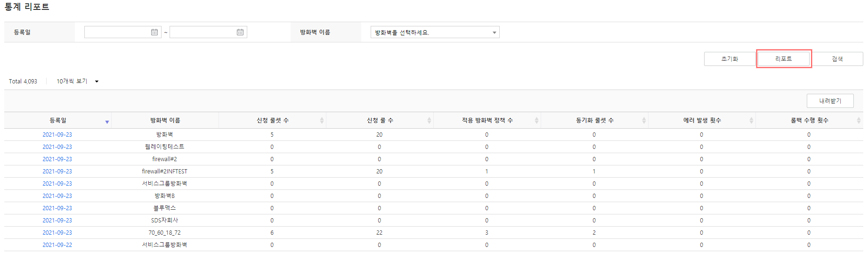The width and height of the screenshot is (868, 254).
Task: Sort by 롤백 수행 횟수 column
Action: pyautogui.click(x=859, y=121)
